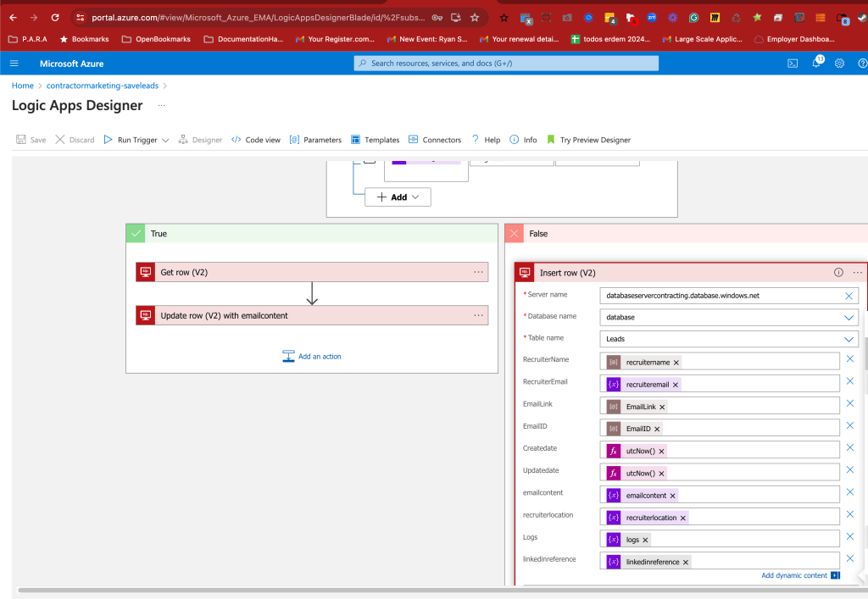Viewport: 868px width, 599px height.
Task: Open contractormarketing-saveleads breadcrumb
Action: (x=103, y=86)
